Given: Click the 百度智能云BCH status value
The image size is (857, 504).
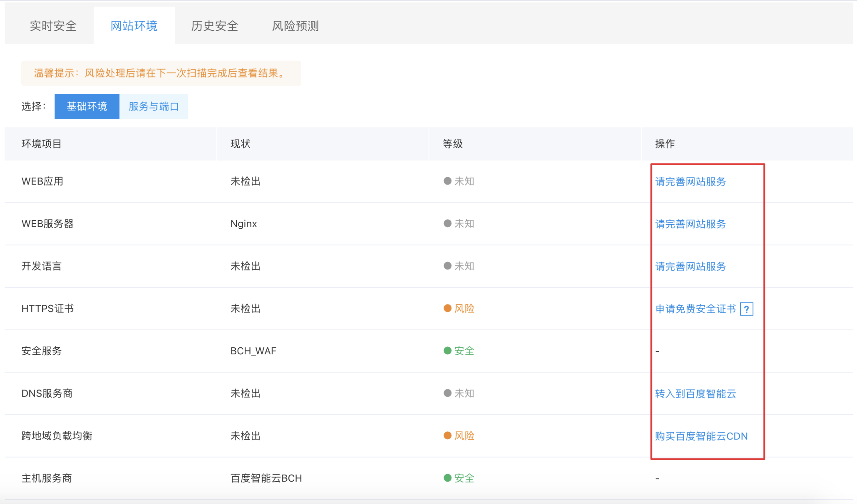Looking at the screenshot, I should 266,478.
